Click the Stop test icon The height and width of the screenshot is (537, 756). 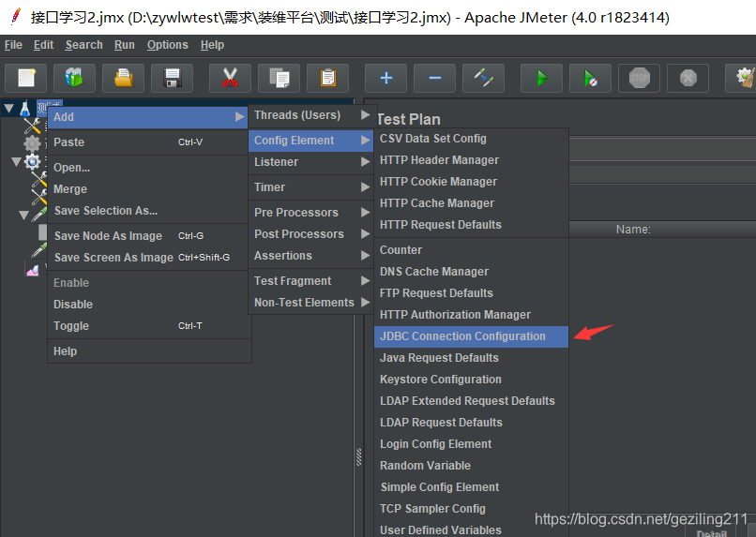[640, 78]
